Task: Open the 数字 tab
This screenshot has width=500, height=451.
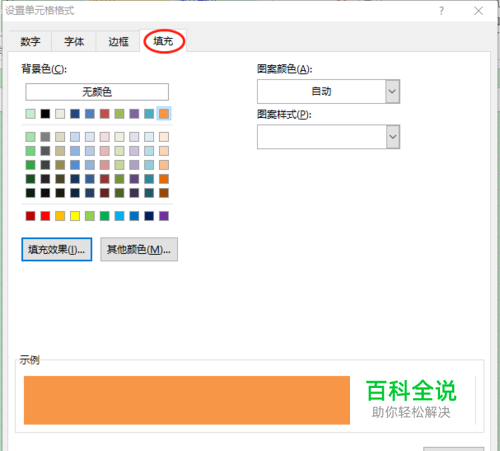Action: 30,41
